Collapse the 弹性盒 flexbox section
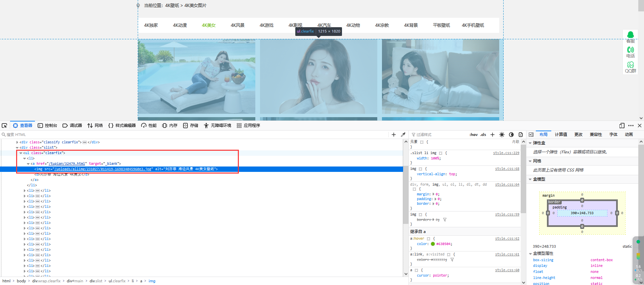Screen dimensions: 644x285 (x=530, y=143)
